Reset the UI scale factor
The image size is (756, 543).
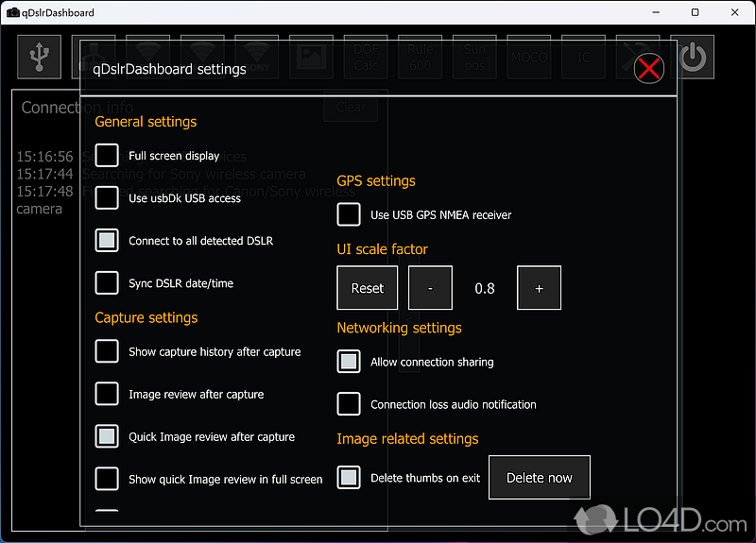click(x=368, y=288)
